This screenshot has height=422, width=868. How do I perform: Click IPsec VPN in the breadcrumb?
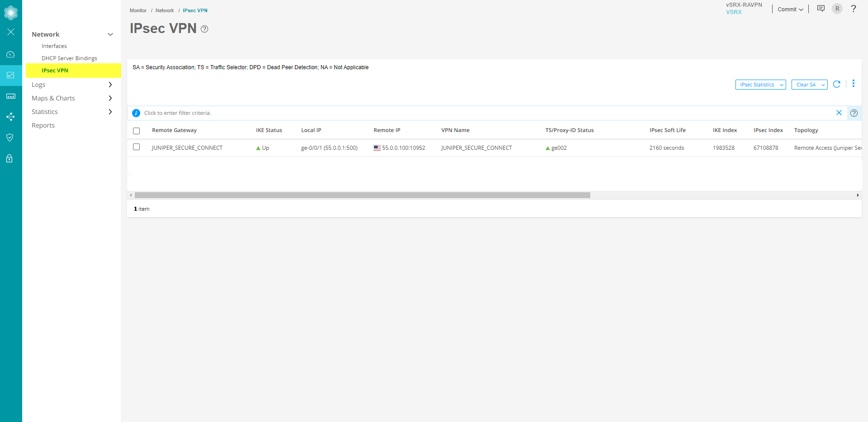point(195,10)
